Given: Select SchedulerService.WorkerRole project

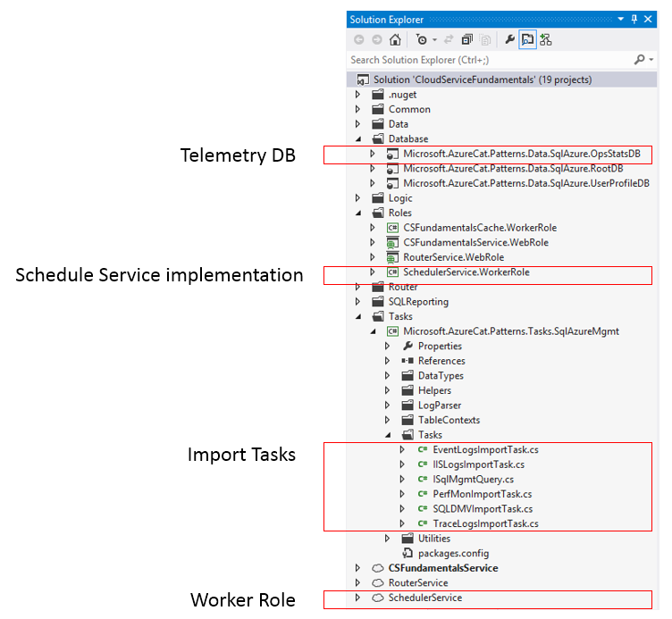Looking at the screenshot, I should point(466,272).
